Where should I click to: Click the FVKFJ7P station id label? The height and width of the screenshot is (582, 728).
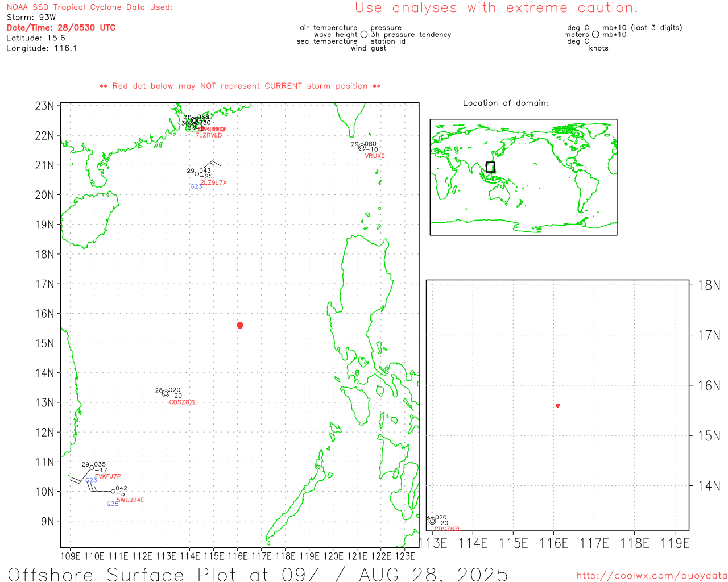click(108, 476)
